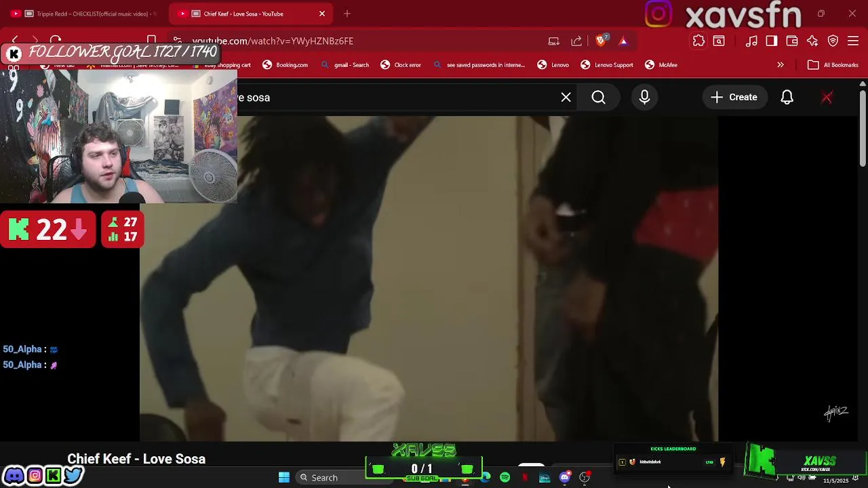Click the YouTube Create button

pos(734,98)
